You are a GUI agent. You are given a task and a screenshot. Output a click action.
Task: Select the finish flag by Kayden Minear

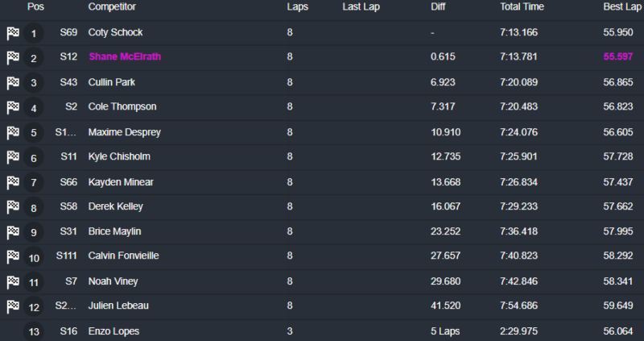pyautogui.click(x=13, y=182)
